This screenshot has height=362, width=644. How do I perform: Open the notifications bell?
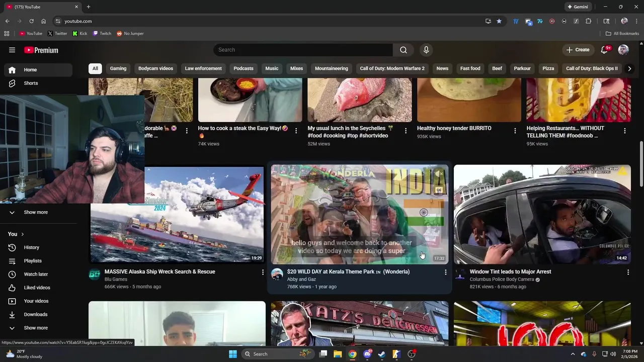[x=605, y=50]
